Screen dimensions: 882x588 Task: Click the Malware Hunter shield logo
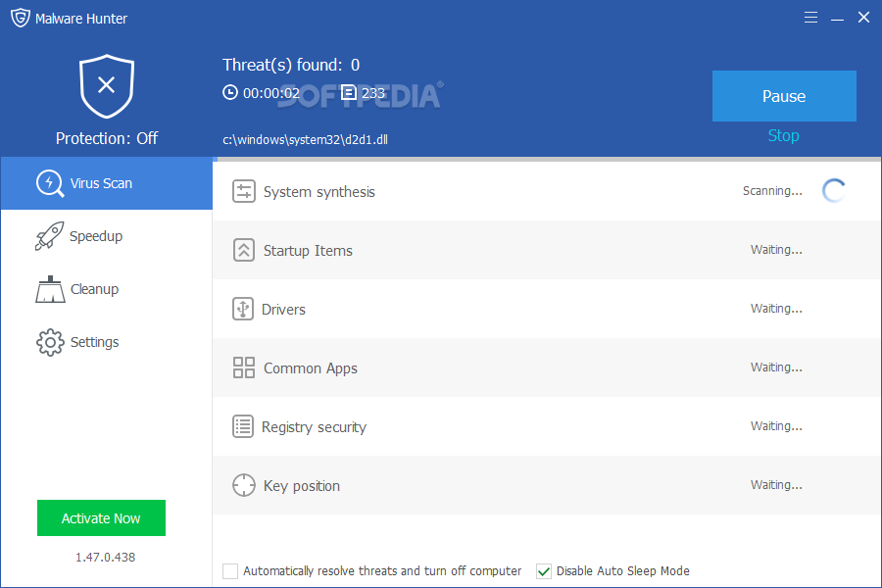click(x=21, y=18)
